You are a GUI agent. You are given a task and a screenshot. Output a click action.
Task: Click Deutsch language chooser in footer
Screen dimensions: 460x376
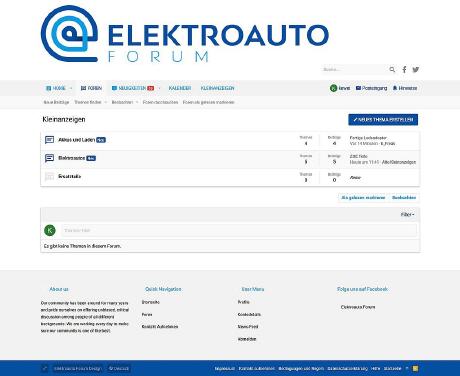point(119,368)
